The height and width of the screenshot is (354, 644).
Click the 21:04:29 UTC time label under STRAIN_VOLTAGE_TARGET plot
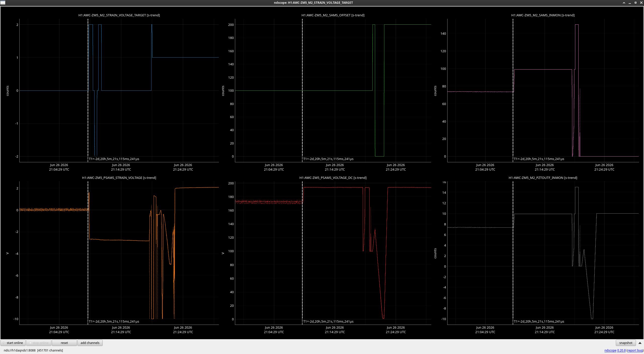click(x=59, y=170)
